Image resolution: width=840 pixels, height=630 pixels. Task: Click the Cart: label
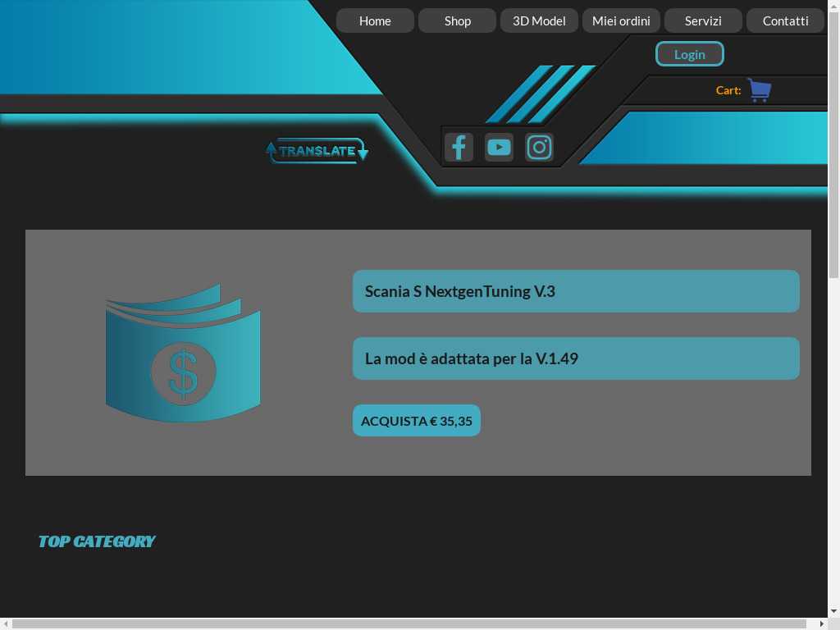point(728,90)
